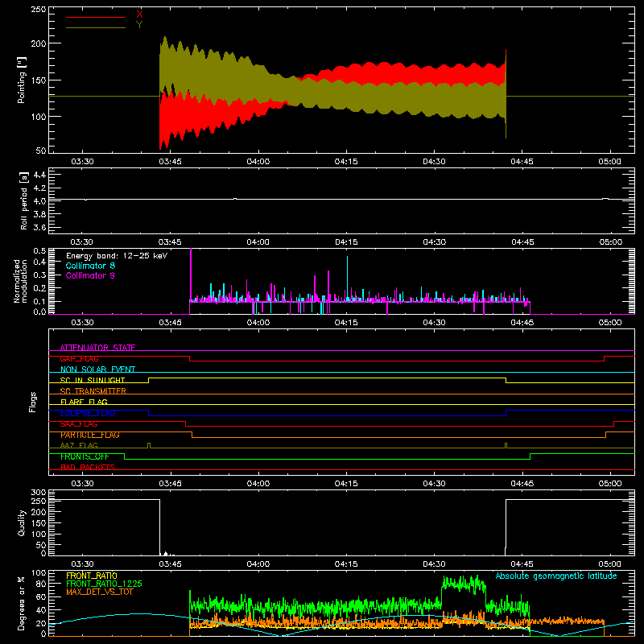
Task: Click the Flags axis title
Action: click(32, 402)
